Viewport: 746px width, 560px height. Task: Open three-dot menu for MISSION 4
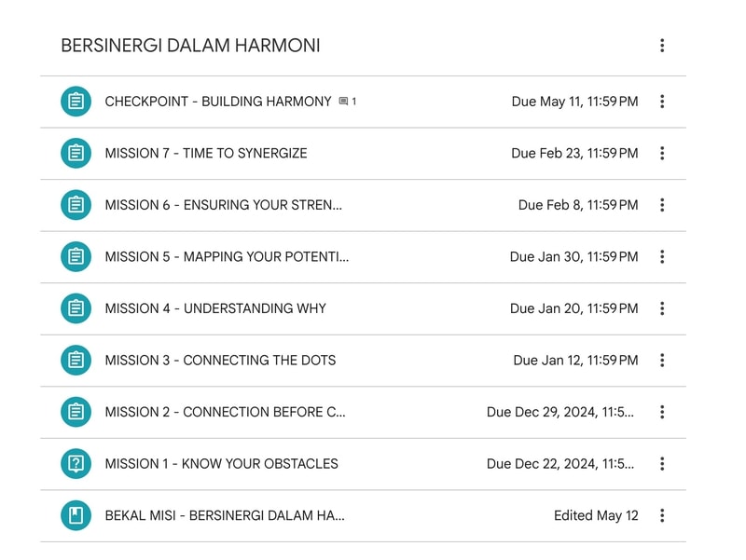tap(662, 308)
